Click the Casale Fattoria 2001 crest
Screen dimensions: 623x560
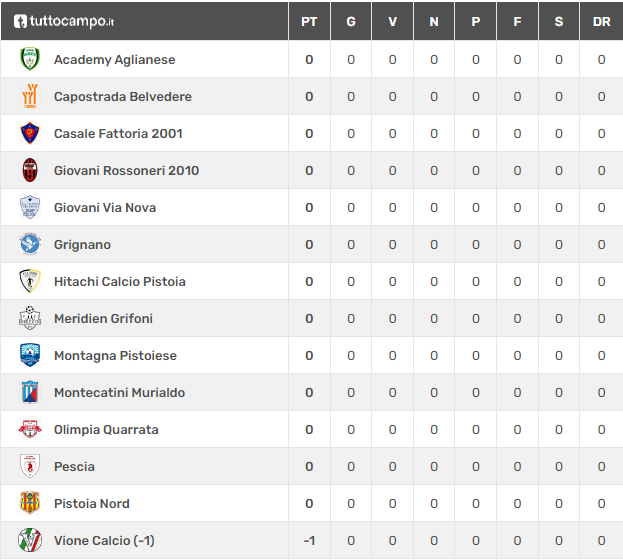[x=30, y=133]
